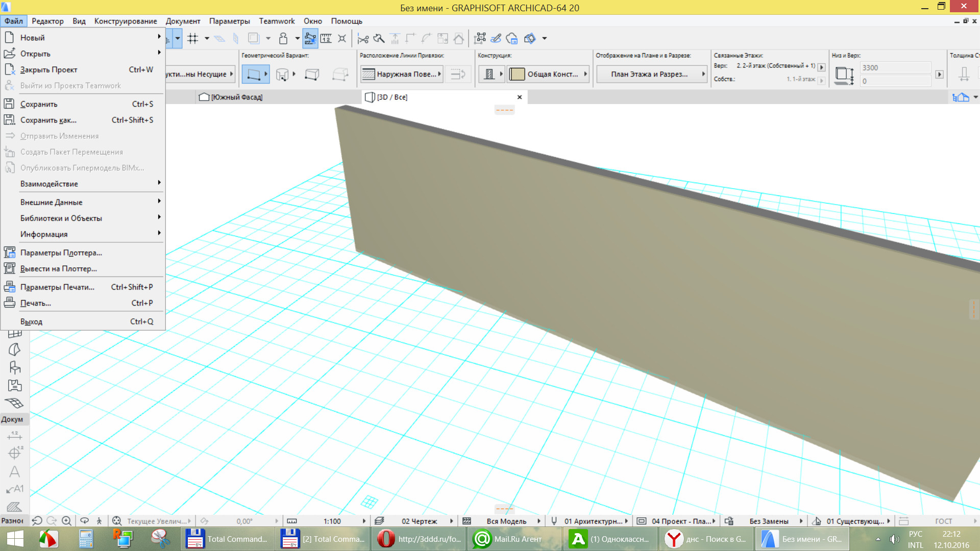The image size is (980, 551).
Task: Open Параметры Печати dialog
Action: pos(57,287)
